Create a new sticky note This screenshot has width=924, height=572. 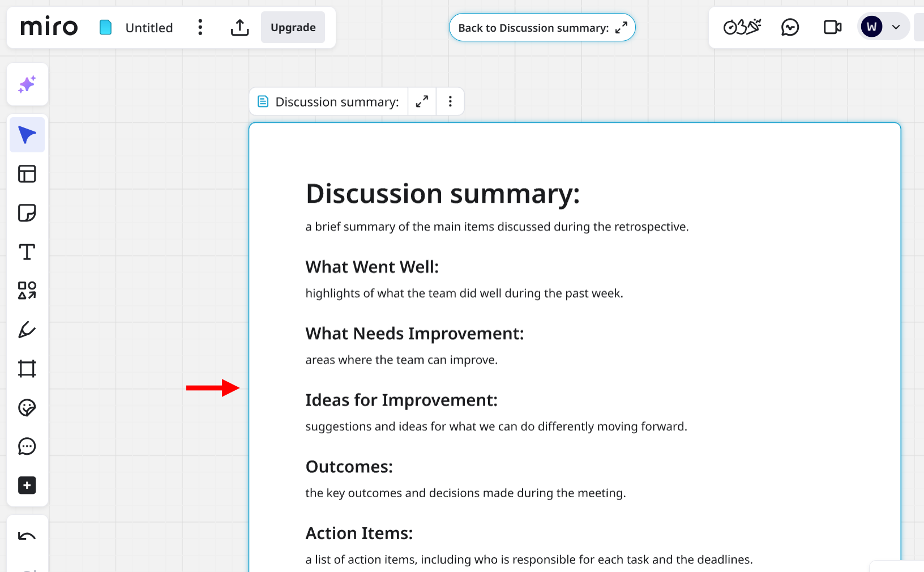click(27, 213)
